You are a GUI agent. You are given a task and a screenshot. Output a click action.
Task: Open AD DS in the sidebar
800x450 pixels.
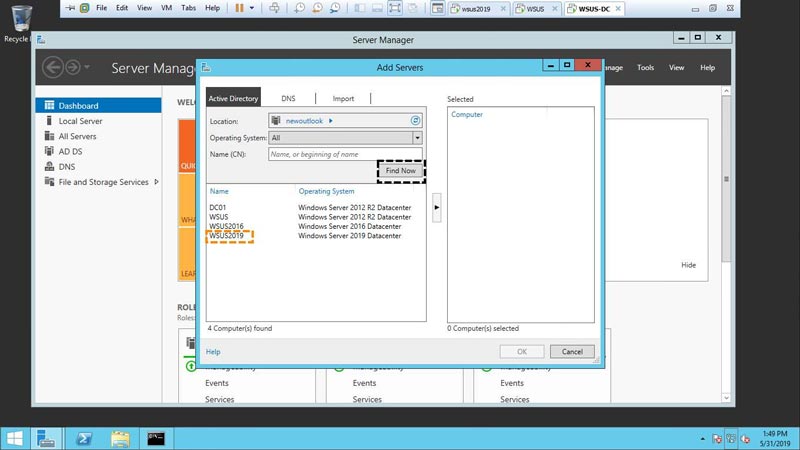(x=70, y=152)
